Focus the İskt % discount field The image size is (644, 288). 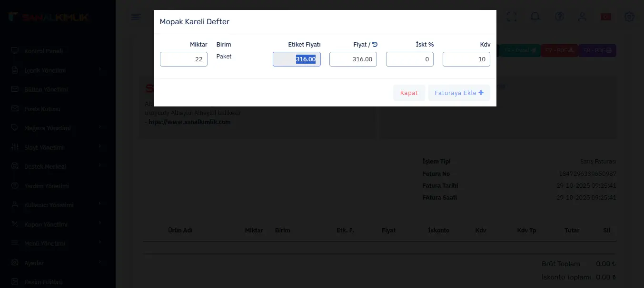point(409,59)
